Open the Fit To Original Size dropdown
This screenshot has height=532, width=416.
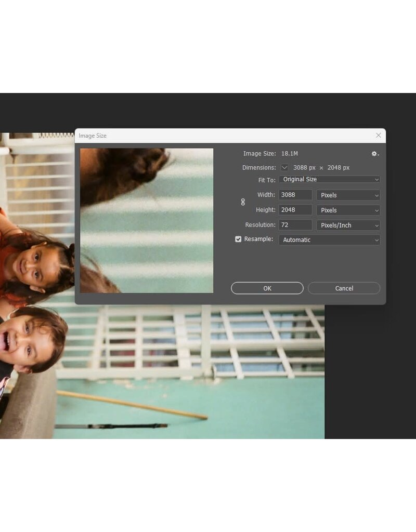(x=329, y=179)
